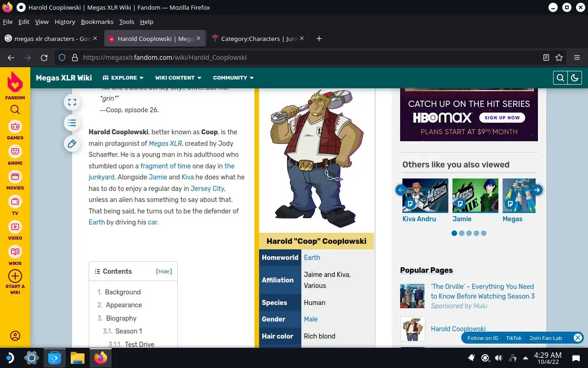Open the TV section icon
Screen dimensions: 588x368
point(15,201)
